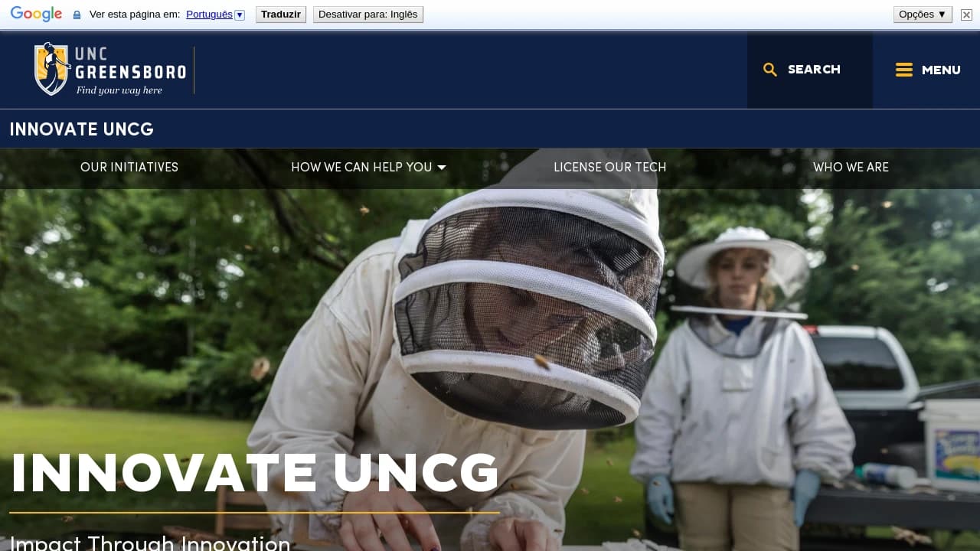Screen dimensions: 980x551
Task: Open the Our Initiatives menu item
Action: click(129, 168)
